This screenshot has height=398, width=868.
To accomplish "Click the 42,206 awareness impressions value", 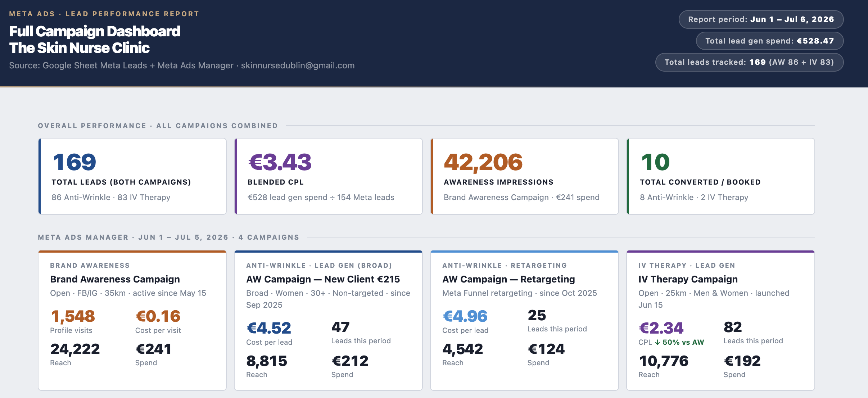I will click(483, 162).
